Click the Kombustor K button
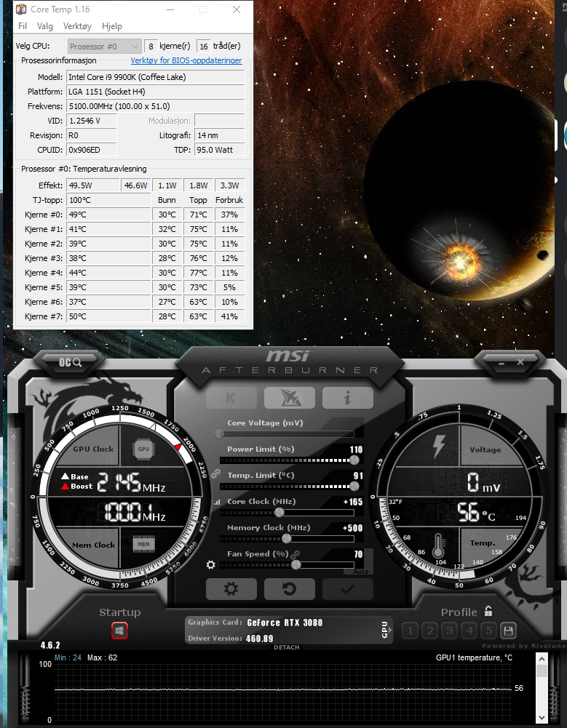Image resolution: width=567 pixels, height=728 pixels. point(231,398)
